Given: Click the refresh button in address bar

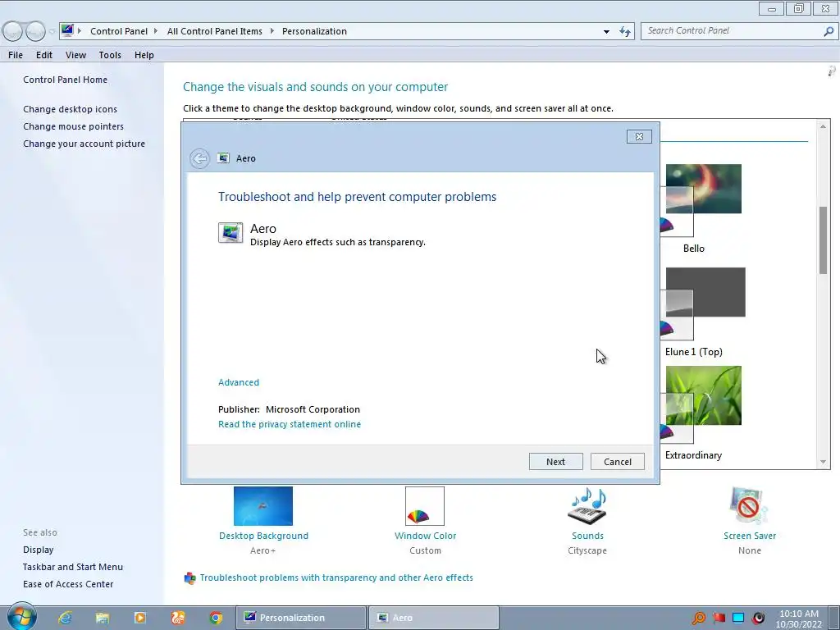Looking at the screenshot, I should click(624, 32).
